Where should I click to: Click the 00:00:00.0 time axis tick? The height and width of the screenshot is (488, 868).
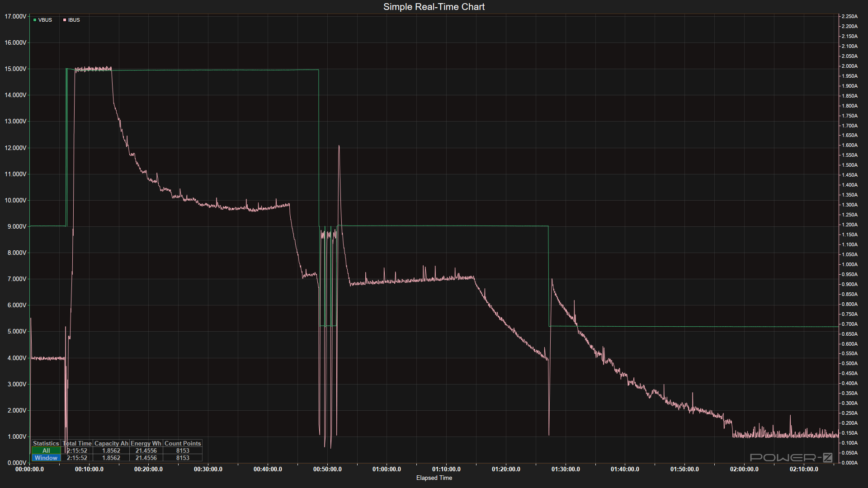click(x=29, y=469)
